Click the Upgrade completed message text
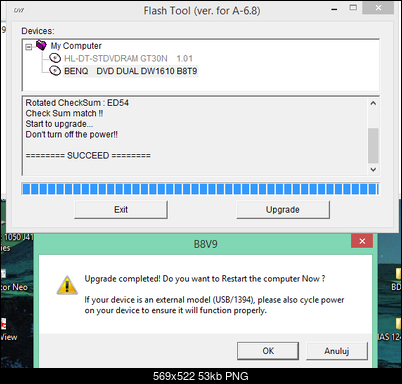The height and width of the screenshot is (384, 402). (205, 279)
